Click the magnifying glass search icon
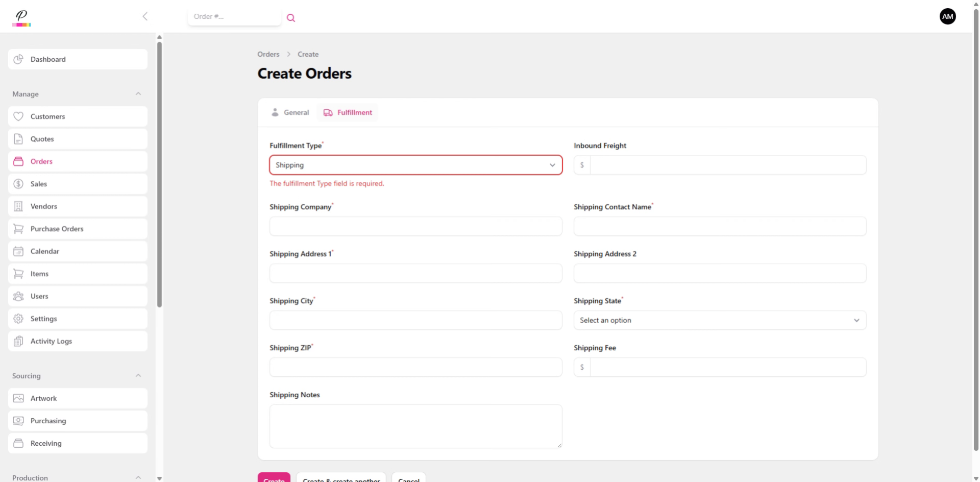Screen dimensions: 980x482 coord(291,17)
